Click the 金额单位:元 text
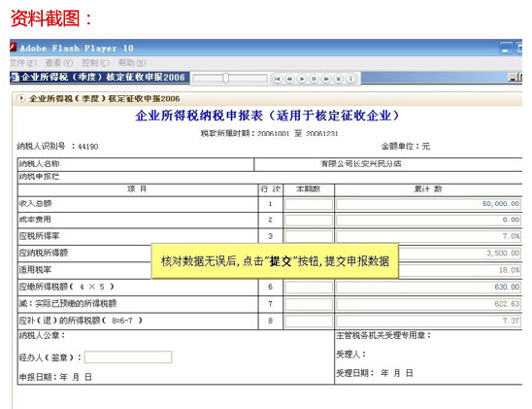 tap(406, 147)
